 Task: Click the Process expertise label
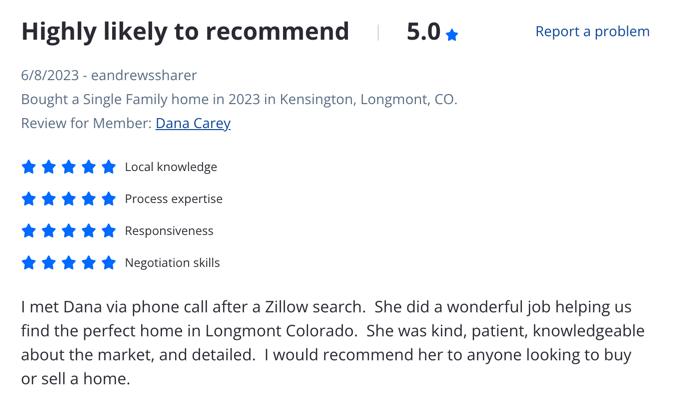(173, 199)
